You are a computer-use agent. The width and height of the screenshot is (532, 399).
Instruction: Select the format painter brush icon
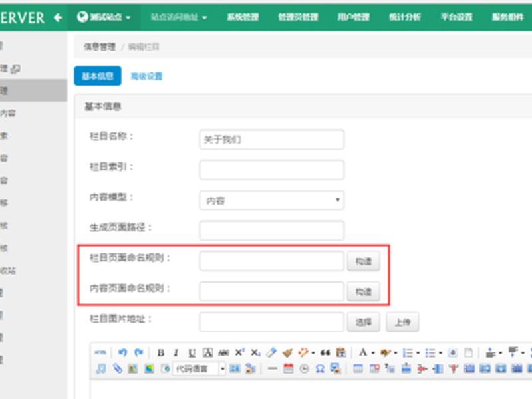[x=287, y=353]
